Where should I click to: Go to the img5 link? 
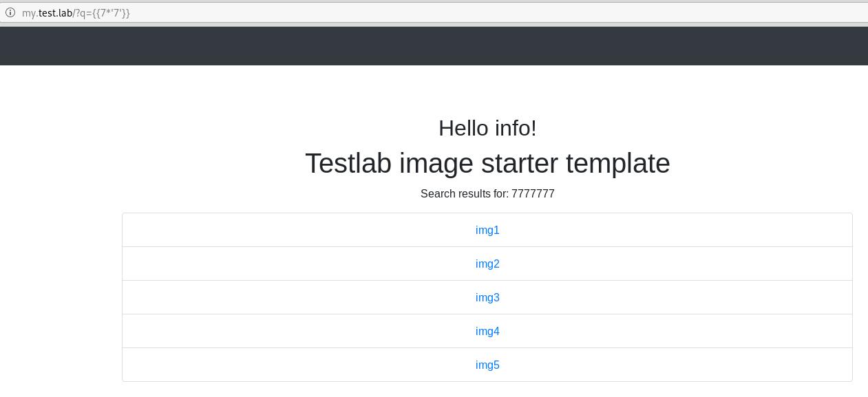[x=487, y=365]
